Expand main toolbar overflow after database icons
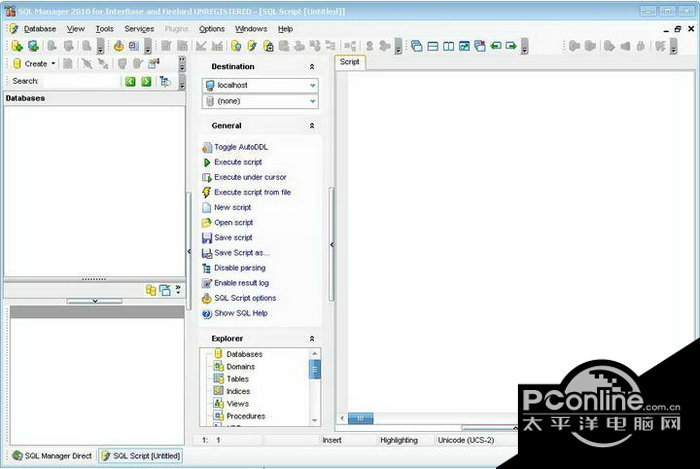700x469 pixels. coord(100,47)
